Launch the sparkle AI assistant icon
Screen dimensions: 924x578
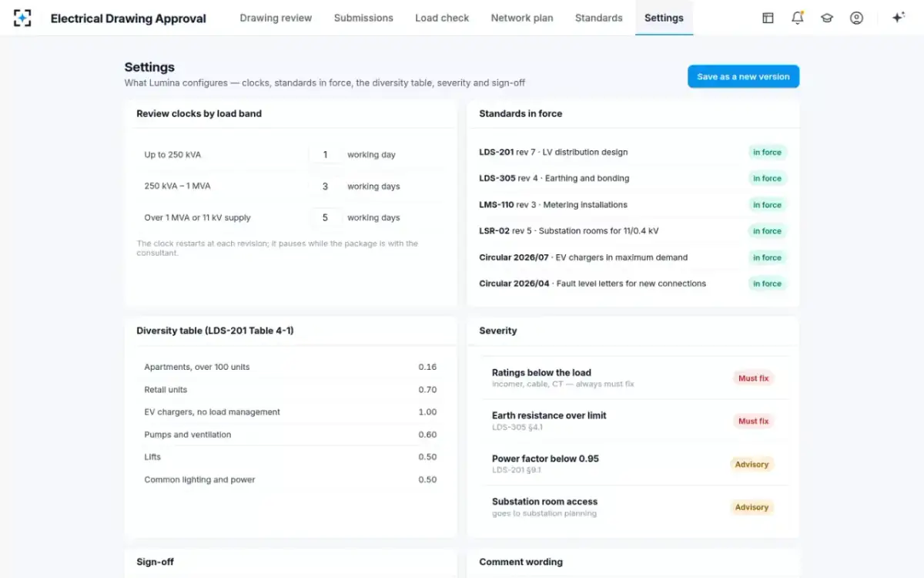(x=898, y=18)
